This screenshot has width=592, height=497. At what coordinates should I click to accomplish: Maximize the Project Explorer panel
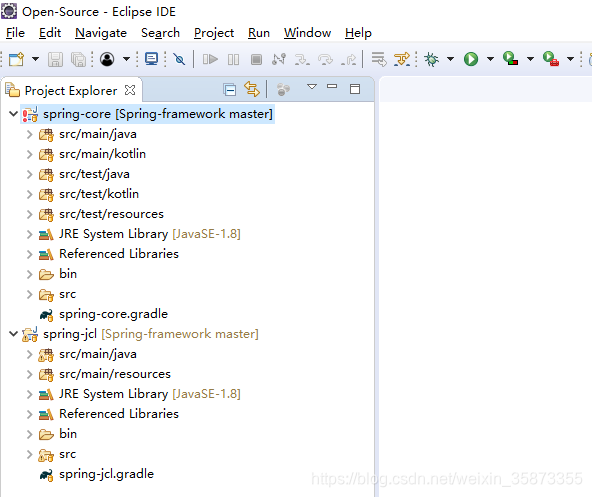coord(355,89)
